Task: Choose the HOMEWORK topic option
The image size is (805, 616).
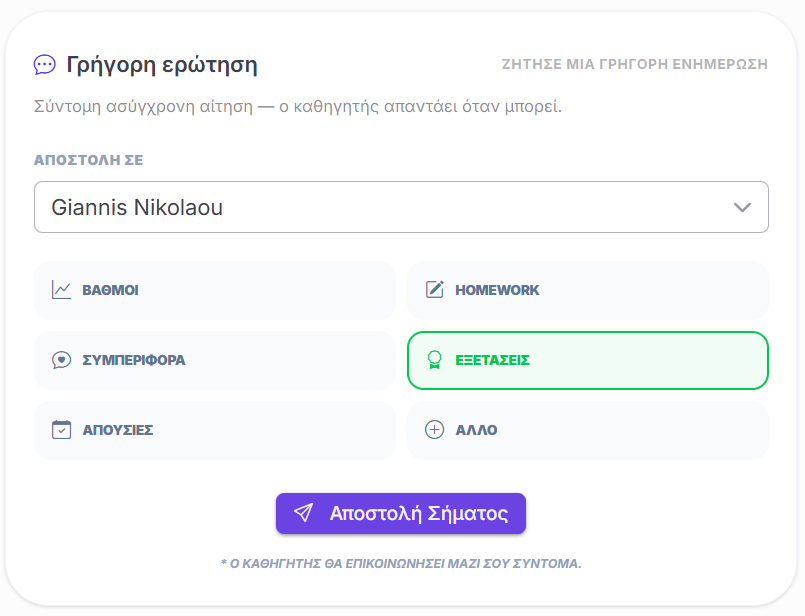Action: coord(588,290)
